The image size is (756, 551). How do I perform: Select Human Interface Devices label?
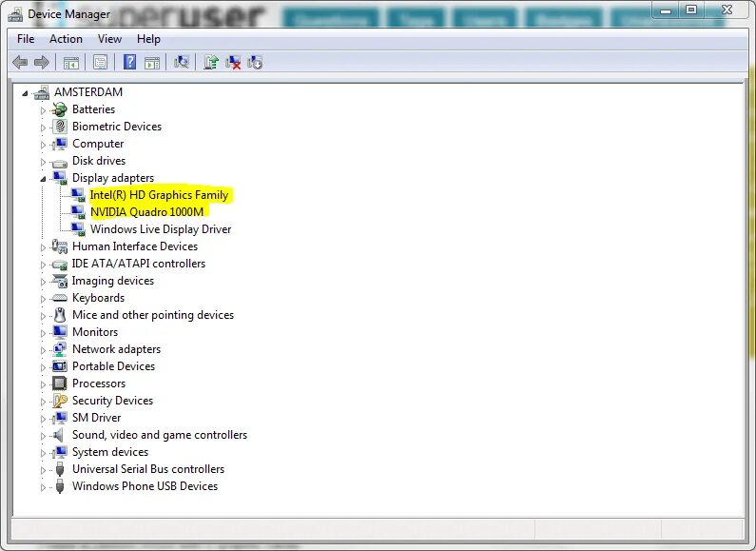coord(135,246)
